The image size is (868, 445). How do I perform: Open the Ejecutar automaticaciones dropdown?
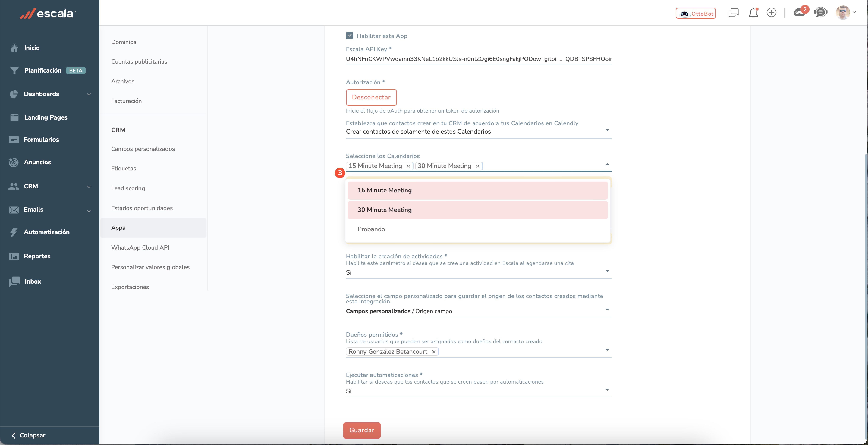[x=478, y=391]
